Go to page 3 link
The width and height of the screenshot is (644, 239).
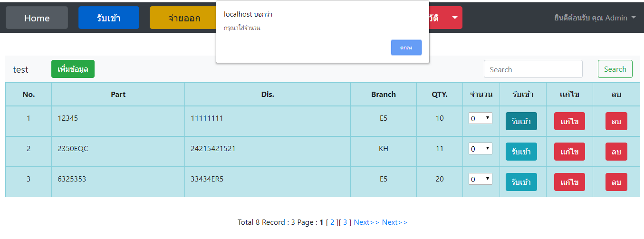pos(345,222)
